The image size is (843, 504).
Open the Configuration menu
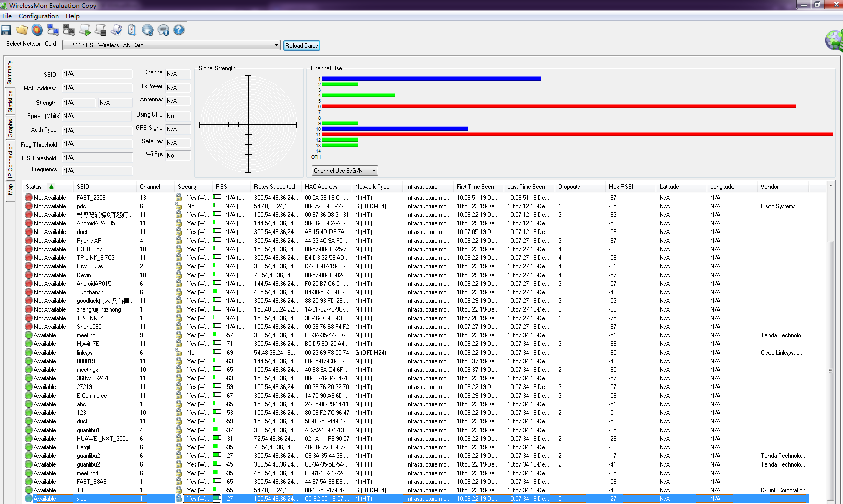(x=39, y=16)
